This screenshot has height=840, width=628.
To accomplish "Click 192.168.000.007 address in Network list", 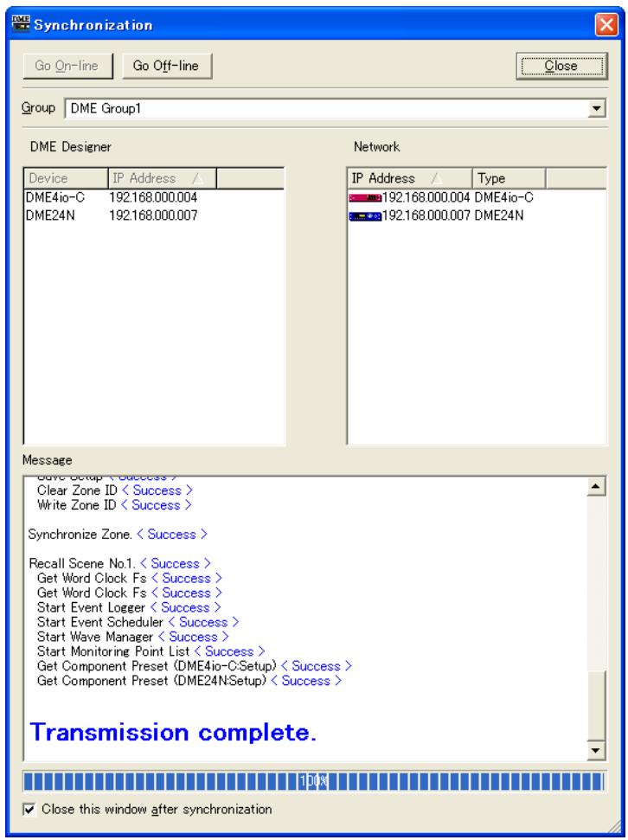I will (426, 216).
